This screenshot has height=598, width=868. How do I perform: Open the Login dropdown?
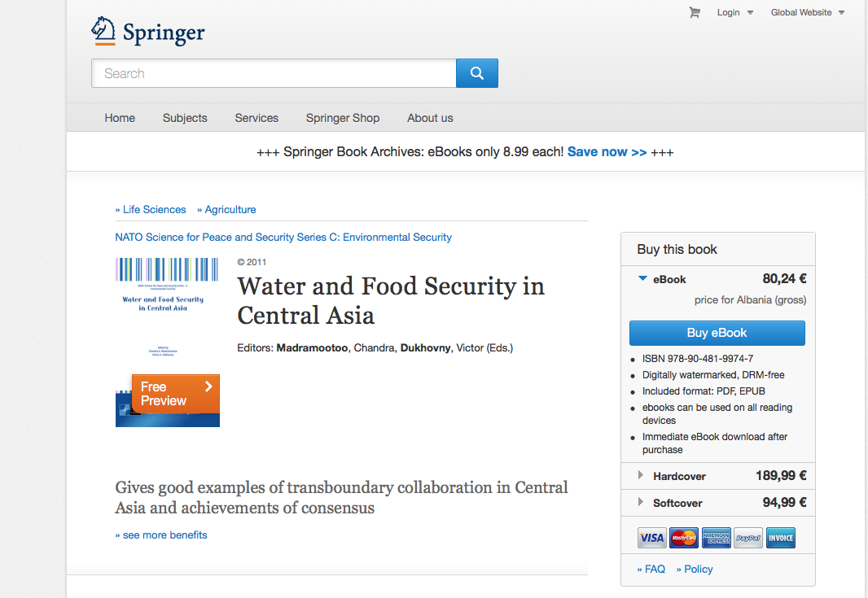[x=735, y=12]
